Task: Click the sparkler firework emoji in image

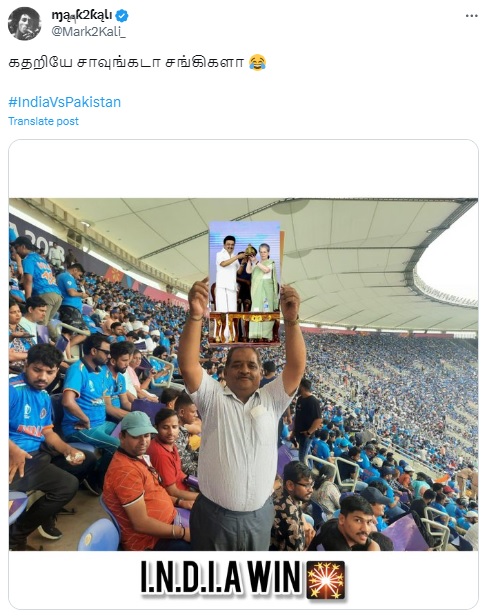Action: pyautogui.click(x=326, y=580)
